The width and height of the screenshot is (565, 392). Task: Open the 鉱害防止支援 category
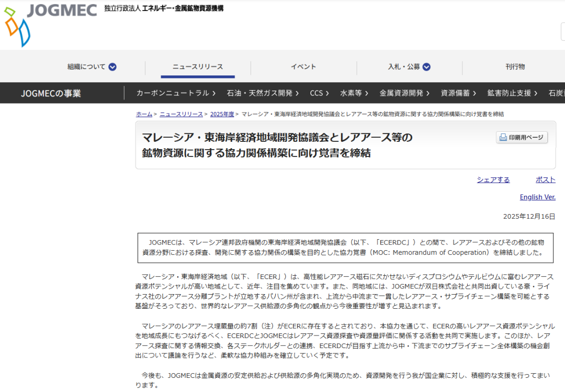pos(512,93)
